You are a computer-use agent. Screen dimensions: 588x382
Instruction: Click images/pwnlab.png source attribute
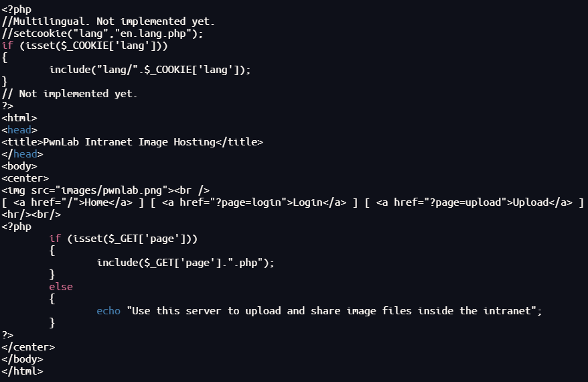click(x=114, y=190)
